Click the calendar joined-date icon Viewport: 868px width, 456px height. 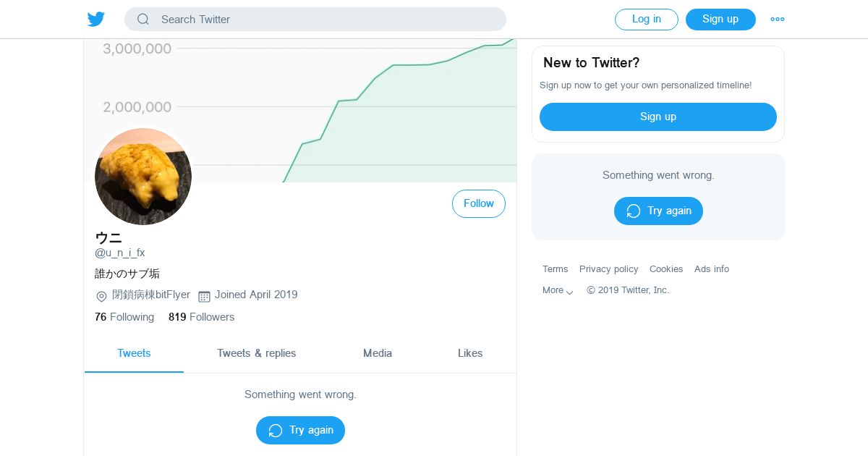point(204,296)
